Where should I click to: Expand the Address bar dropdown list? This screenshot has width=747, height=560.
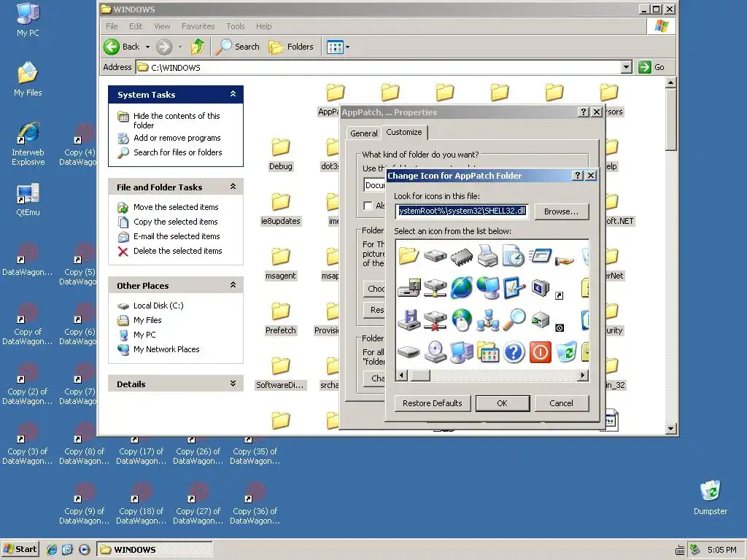(x=627, y=67)
